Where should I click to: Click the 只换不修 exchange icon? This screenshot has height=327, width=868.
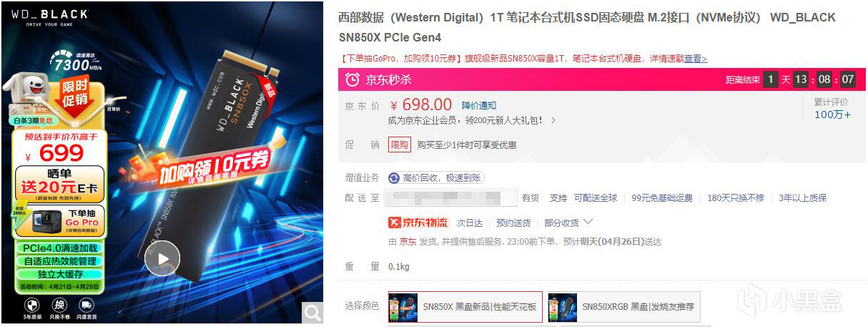tap(62, 306)
